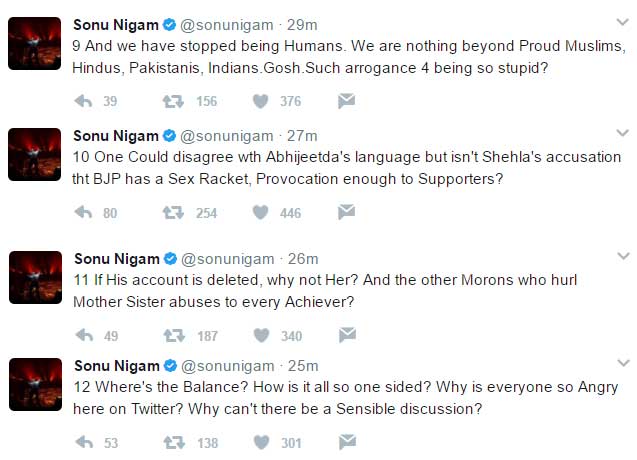Open profile avatar beside tweet 10
637x460 pixels.
point(34,154)
